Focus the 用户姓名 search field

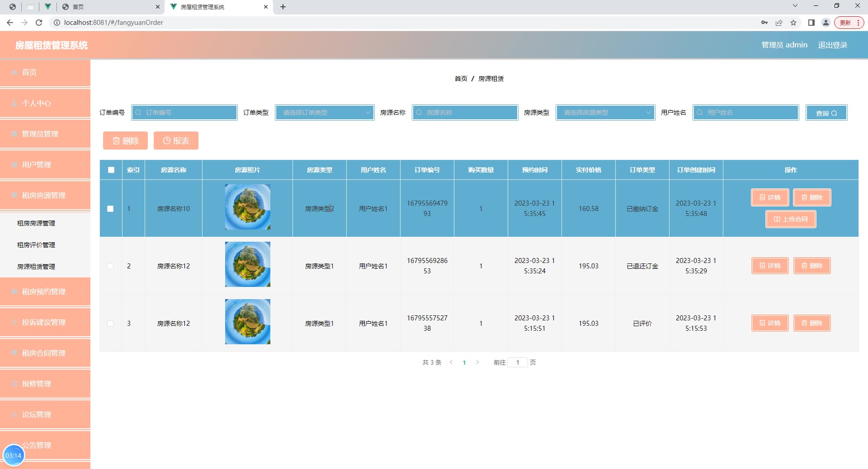pyautogui.click(x=746, y=113)
